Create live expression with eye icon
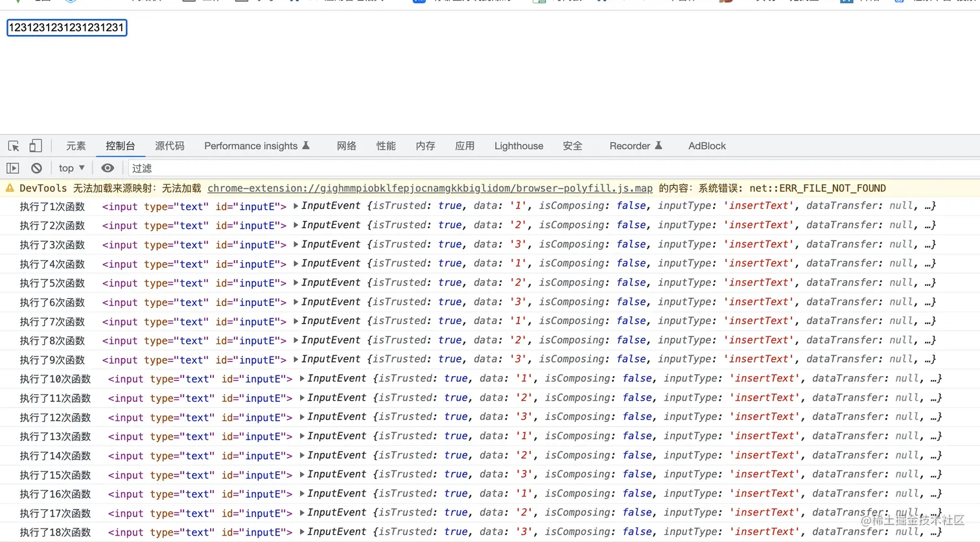The height and width of the screenshot is (542, 980). (108, 168)
